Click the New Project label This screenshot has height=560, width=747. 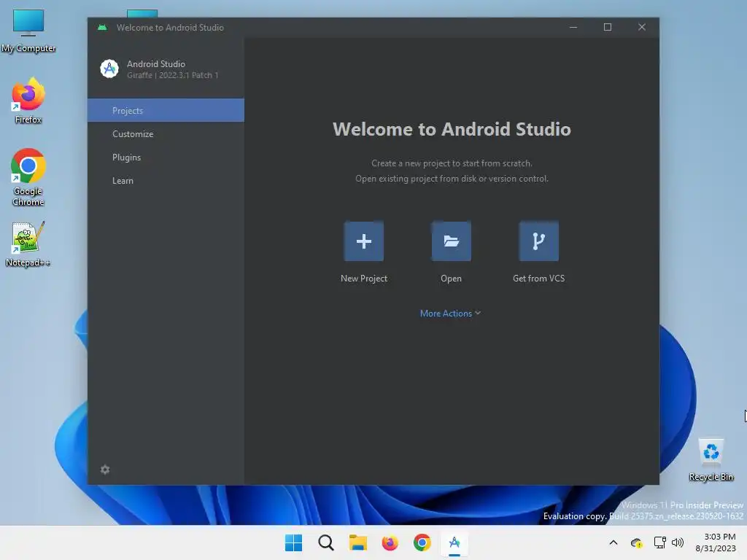point(363,279)
